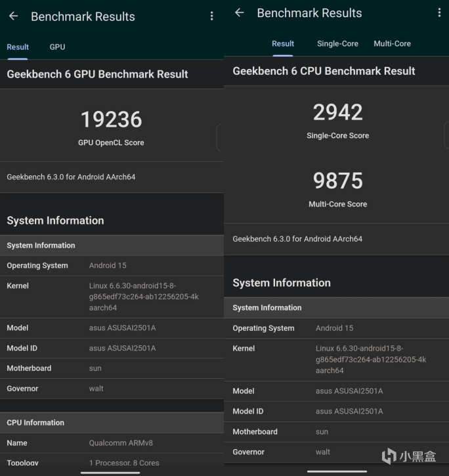Open the Multi-Core tab
This screenshot has width=449, height=476.
click(392, 44)
